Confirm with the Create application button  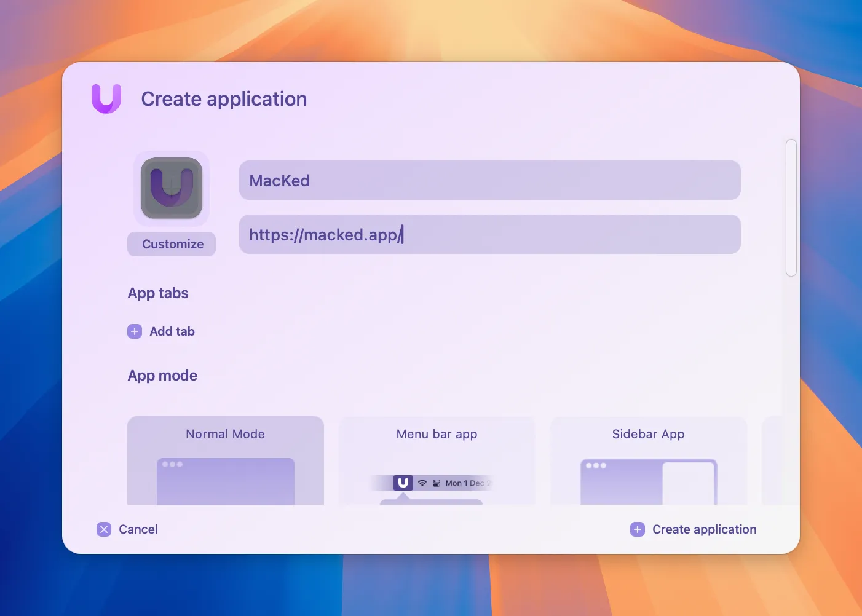click(x=694, y=529)
